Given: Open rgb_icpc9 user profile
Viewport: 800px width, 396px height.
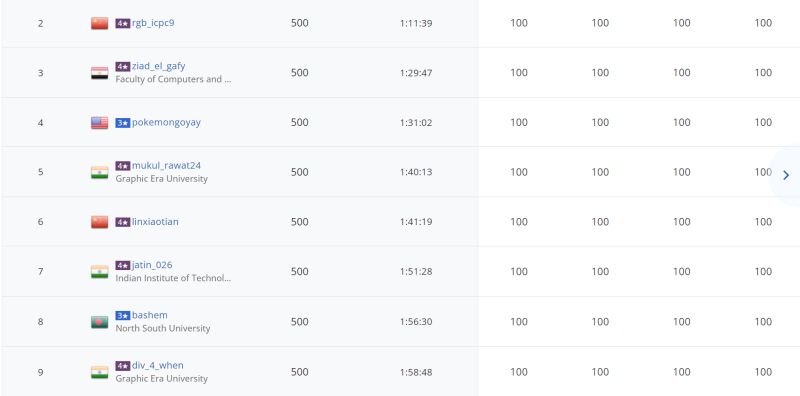Looking at the screenshot, I should (x=153, y=23).
